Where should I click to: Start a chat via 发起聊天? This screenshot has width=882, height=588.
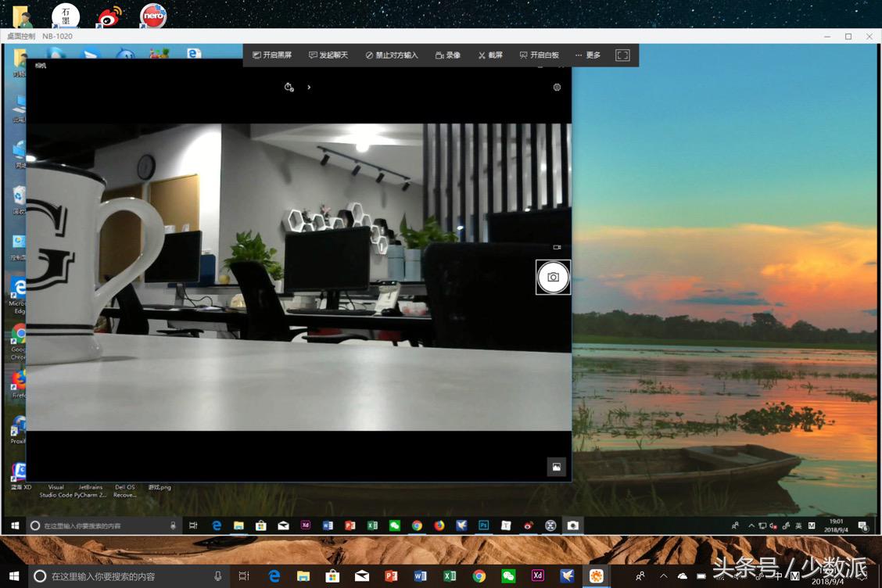[x=328, y=56]
